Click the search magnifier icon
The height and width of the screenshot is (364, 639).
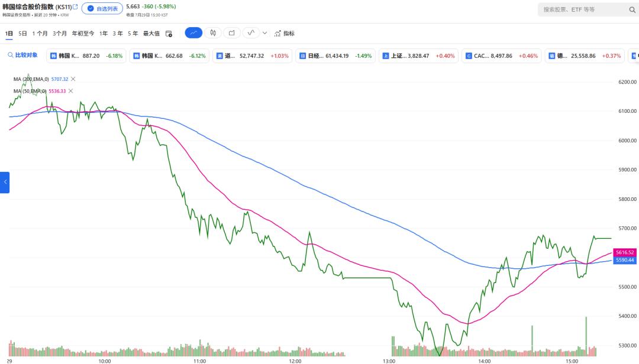pos(632,10)
